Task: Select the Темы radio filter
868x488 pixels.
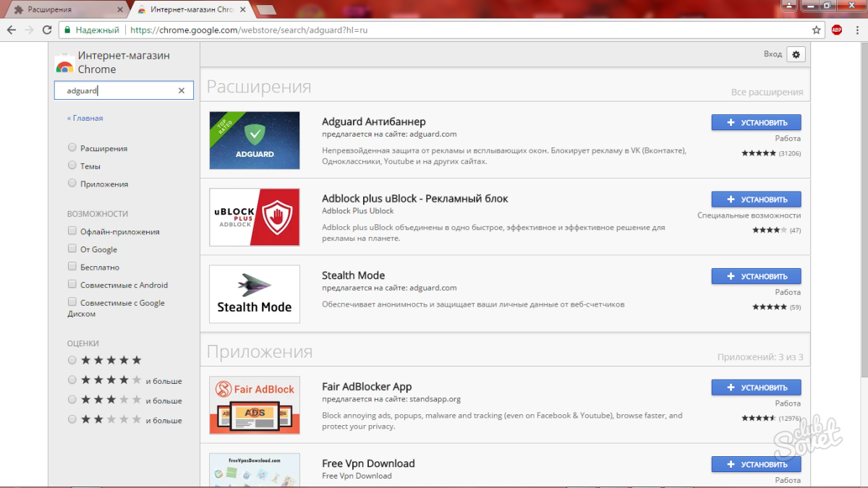Action: point(72,166)
